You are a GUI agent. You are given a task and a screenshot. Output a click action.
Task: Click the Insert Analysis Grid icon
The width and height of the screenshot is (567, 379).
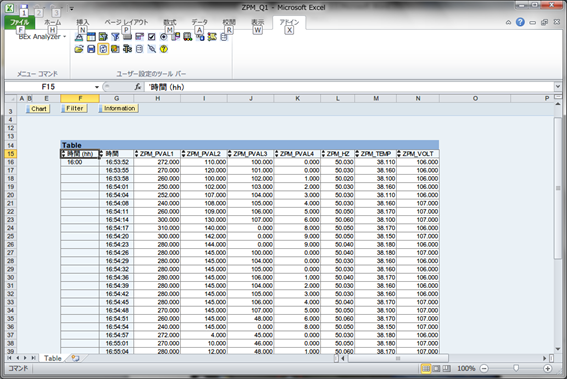(x=91, y=37)
